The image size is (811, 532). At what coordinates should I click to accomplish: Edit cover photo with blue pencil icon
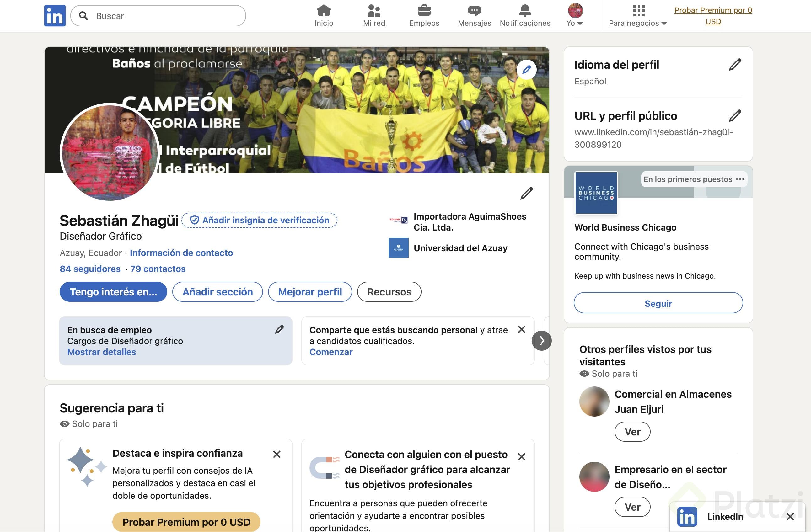pos(526,70)
